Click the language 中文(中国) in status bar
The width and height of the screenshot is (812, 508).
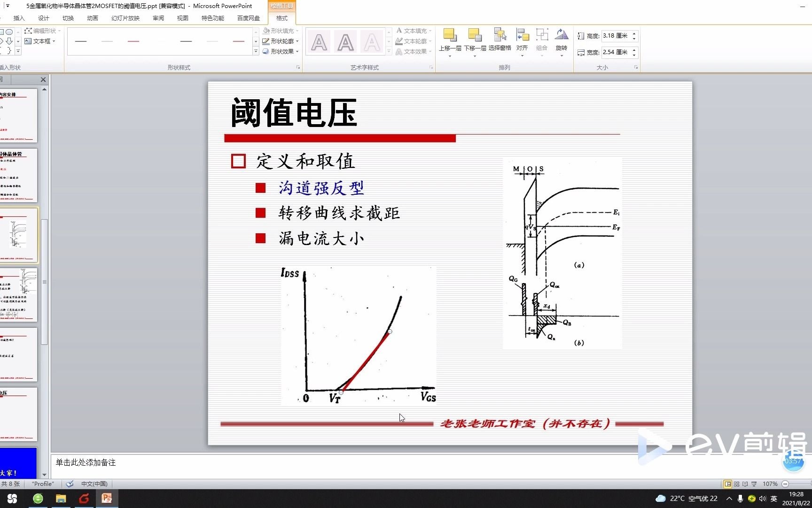tap(94, 484)
